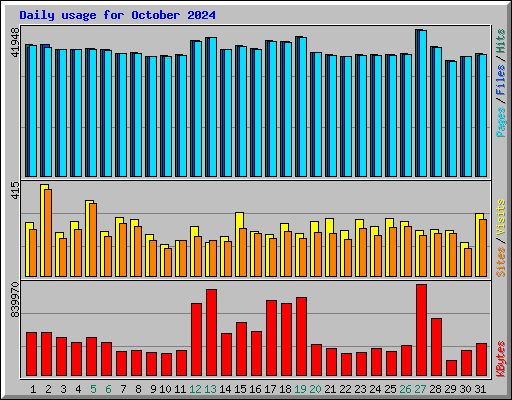Click the red KBytes bar for day 27
This screenshot has height=400, width=512.
(x=421, y=330)
